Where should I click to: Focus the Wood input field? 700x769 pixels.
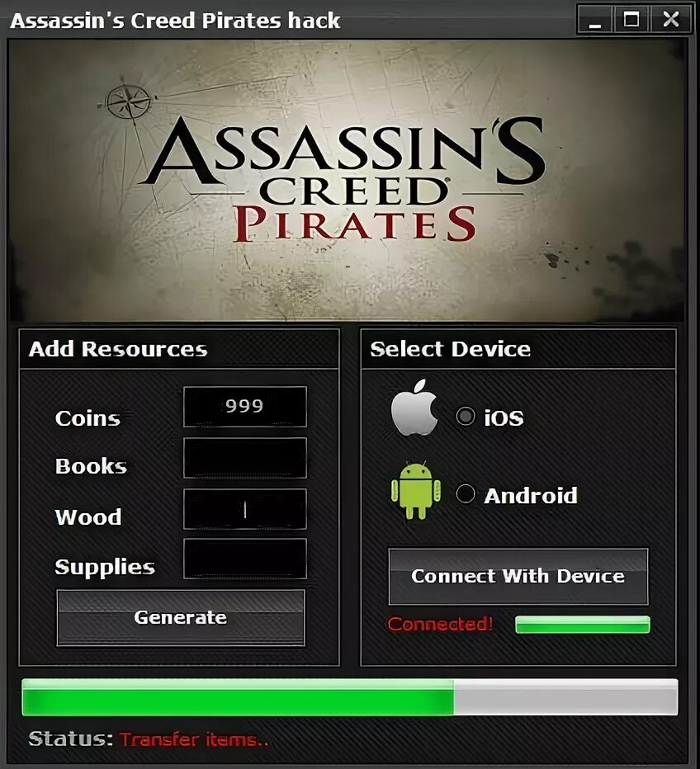coord(245,508)
